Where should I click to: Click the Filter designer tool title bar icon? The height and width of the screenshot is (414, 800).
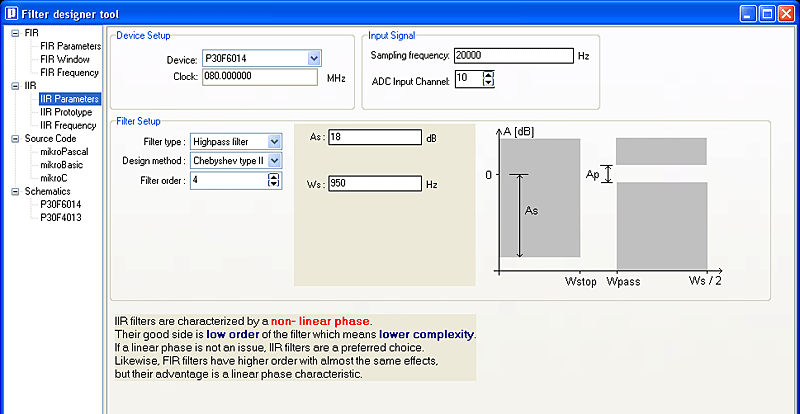tap(11, 13)
